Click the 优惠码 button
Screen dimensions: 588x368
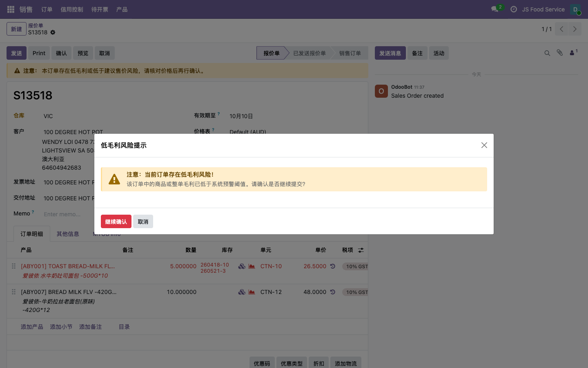tap(262, 363)
